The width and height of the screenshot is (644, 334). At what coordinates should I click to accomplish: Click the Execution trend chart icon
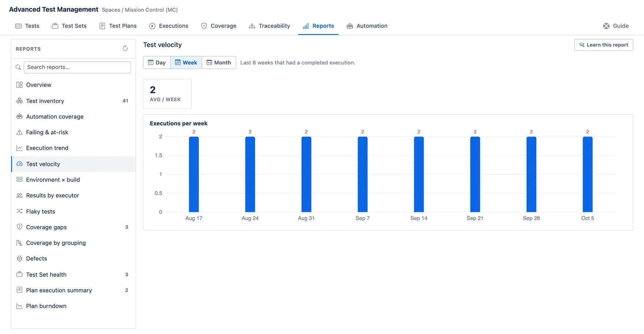(19, 148)
